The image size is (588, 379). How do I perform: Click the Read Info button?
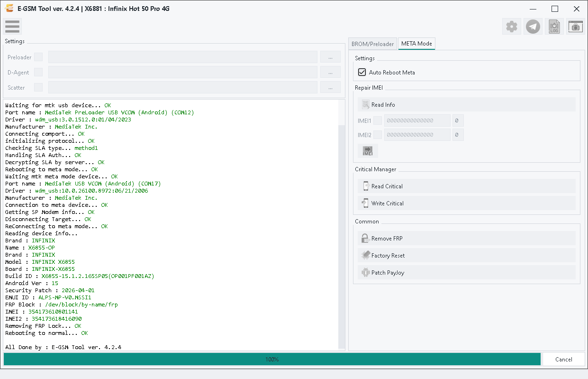coord(467,104)
